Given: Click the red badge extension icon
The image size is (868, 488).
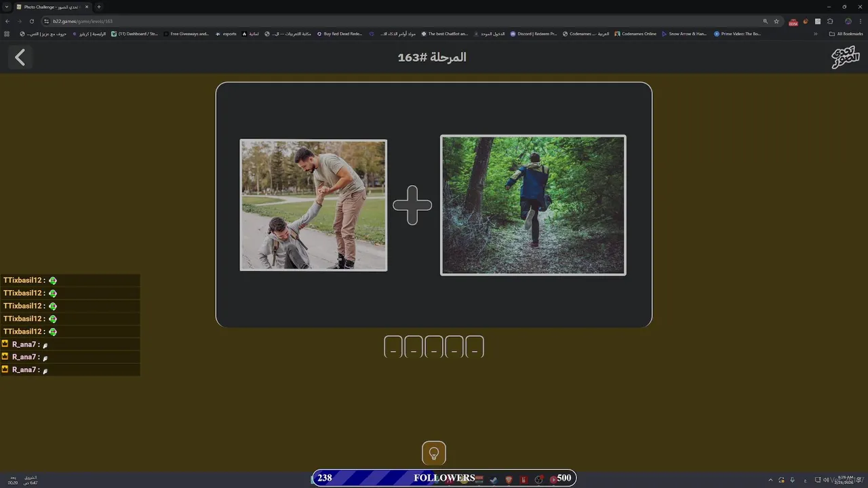Looking at the screenshot, I should (793, 22).
